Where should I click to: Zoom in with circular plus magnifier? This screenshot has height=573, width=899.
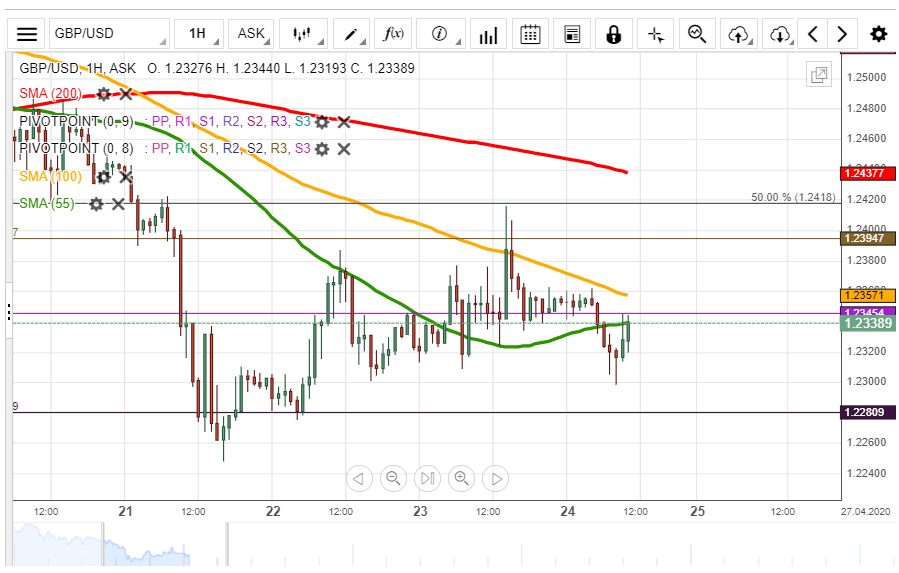(x=462, y=478)
